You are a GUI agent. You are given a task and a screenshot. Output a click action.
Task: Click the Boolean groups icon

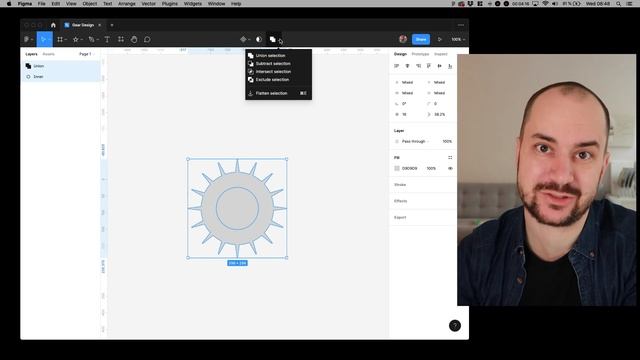point(272,40)
